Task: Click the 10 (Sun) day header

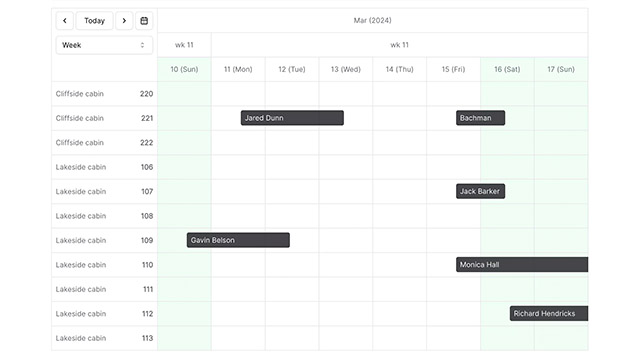Action: coord(184,69)
